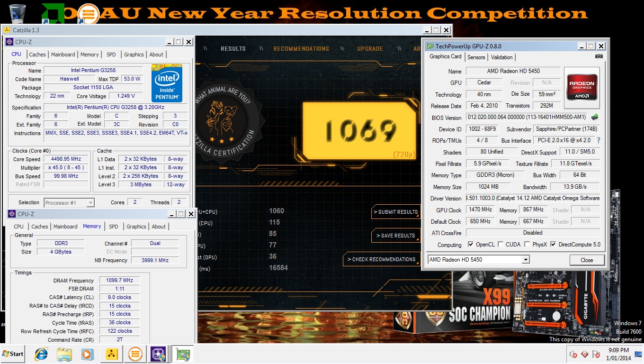Click the GPU-Z title bar icon

430,46
